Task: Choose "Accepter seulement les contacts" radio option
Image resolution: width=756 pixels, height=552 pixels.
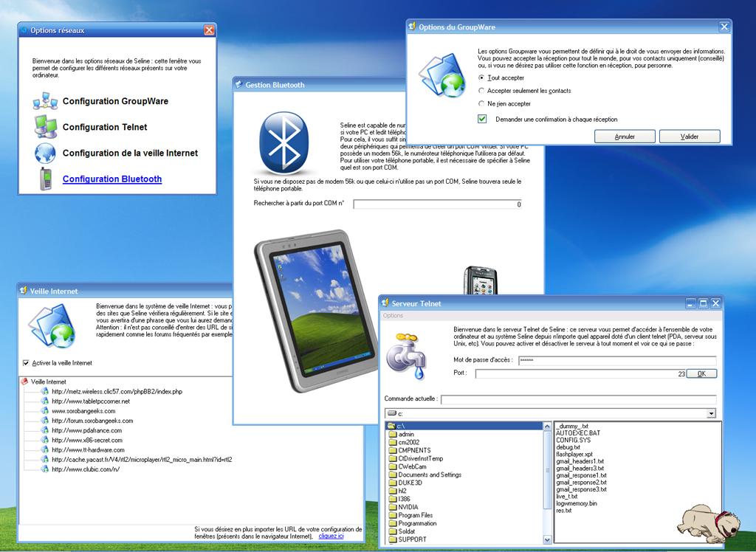Action: click(x=481, y=91)
